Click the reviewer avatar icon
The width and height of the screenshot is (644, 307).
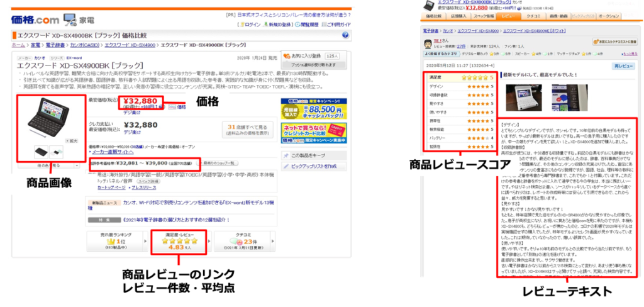428,43
